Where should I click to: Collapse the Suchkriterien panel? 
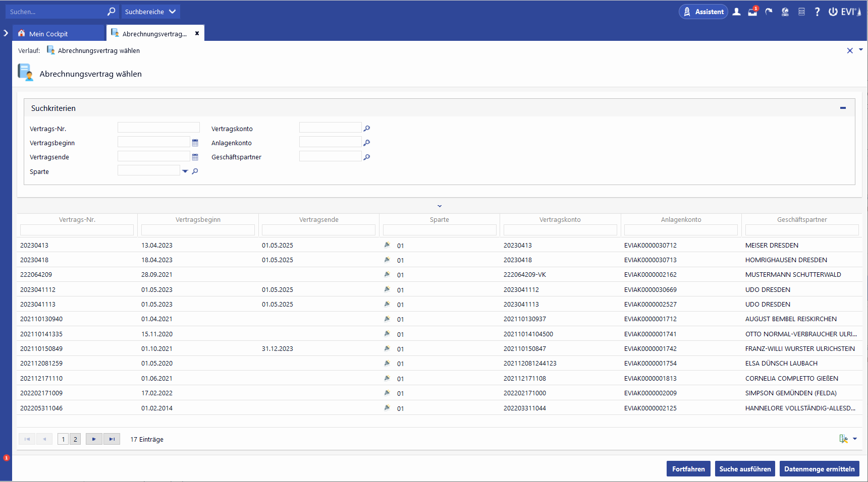843,108
